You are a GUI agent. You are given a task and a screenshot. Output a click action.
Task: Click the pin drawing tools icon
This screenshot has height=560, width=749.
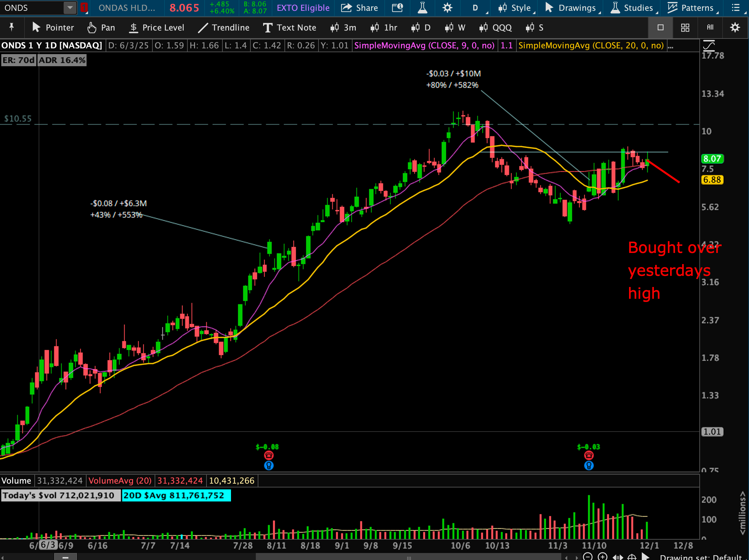pyautogui.click(x=11, y=27)
